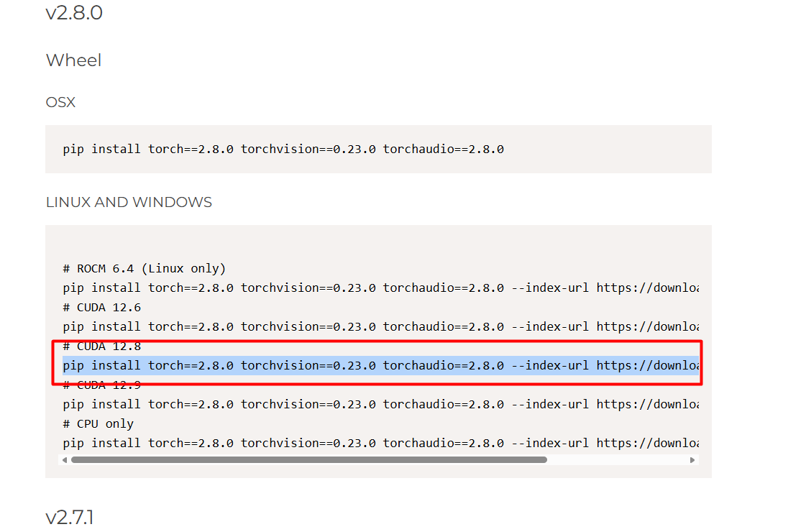806x532 pixels.
Task: Click the LINUX AND WINDOWS section label
Action: pos(129,202)
